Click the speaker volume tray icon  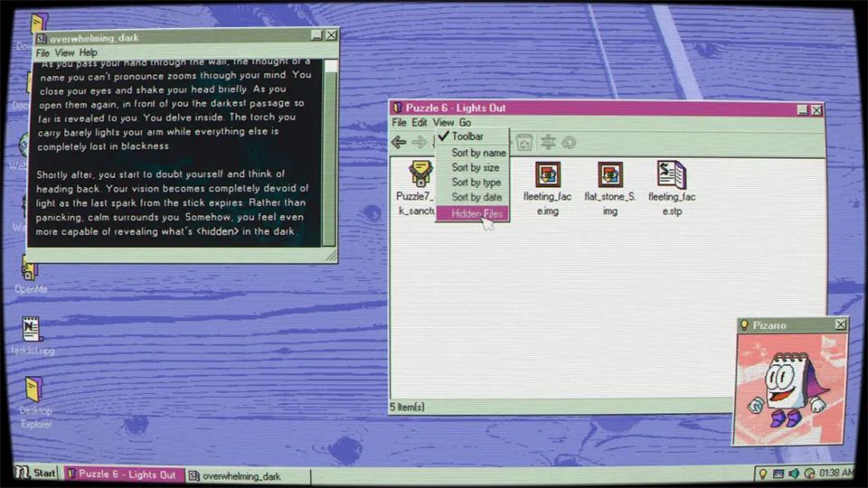tap(794, 474)
